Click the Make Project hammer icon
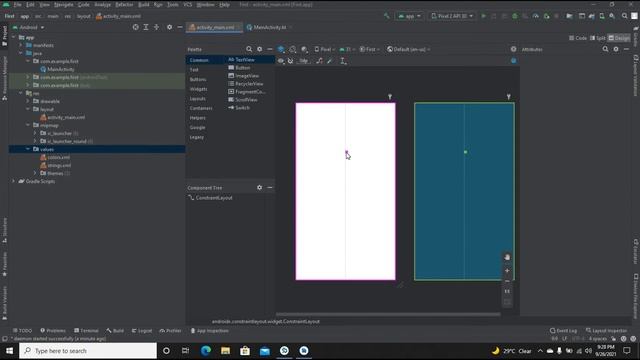 click(387, 16)
